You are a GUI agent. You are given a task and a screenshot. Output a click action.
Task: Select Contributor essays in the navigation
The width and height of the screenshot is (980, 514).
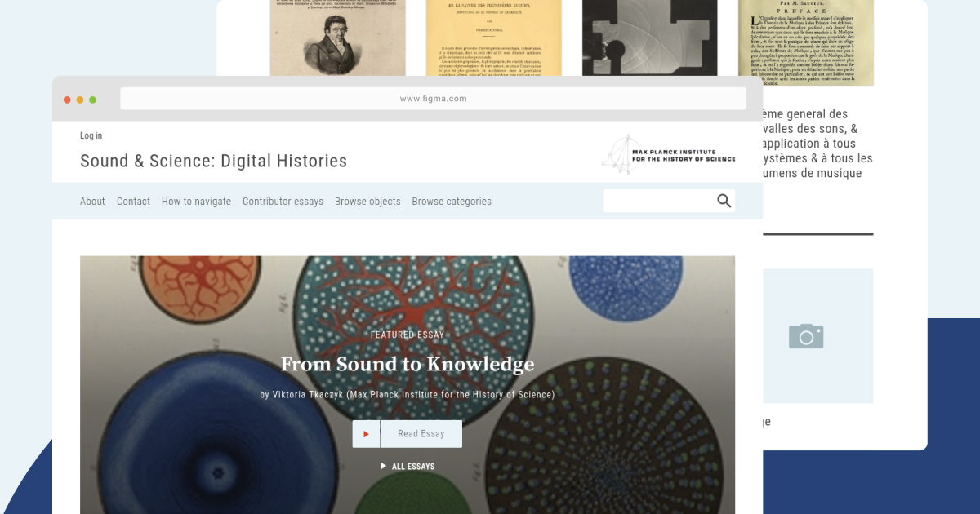coord(283,202)
